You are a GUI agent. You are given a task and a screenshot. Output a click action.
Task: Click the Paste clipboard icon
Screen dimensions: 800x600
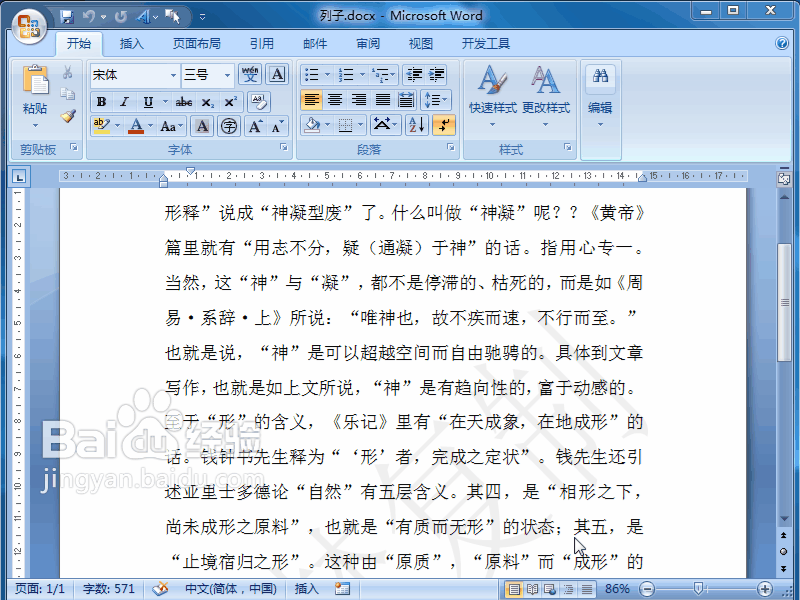point(35,82)
